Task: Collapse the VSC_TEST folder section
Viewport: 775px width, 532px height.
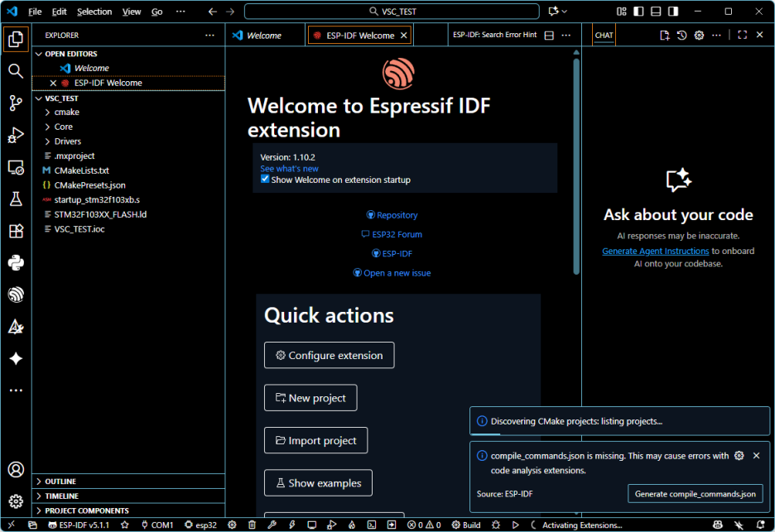Action: (39, 98)
